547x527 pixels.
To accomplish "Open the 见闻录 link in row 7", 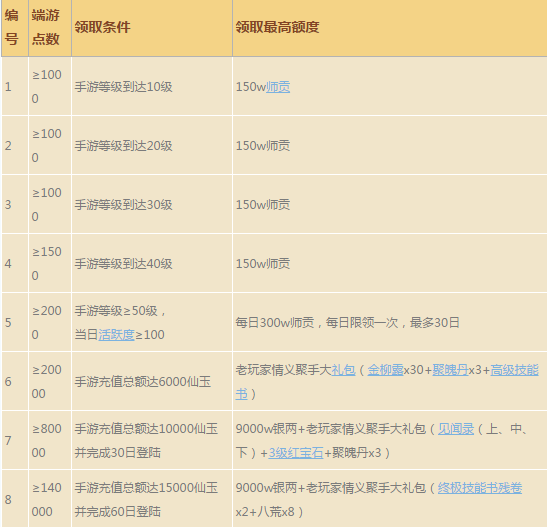I will (456, 429).
